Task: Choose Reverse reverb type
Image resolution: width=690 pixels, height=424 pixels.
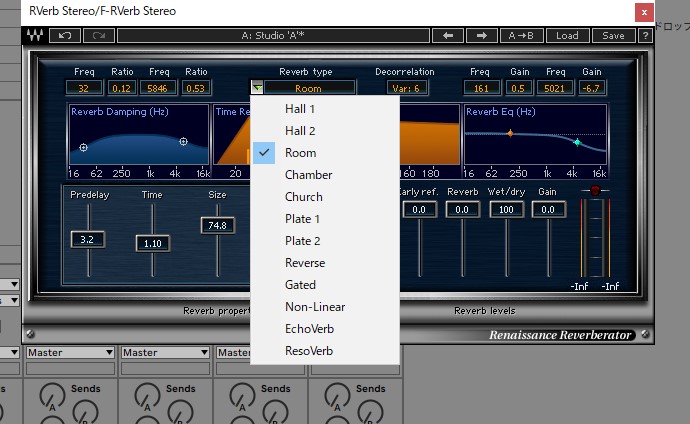Action: point(325,263)
